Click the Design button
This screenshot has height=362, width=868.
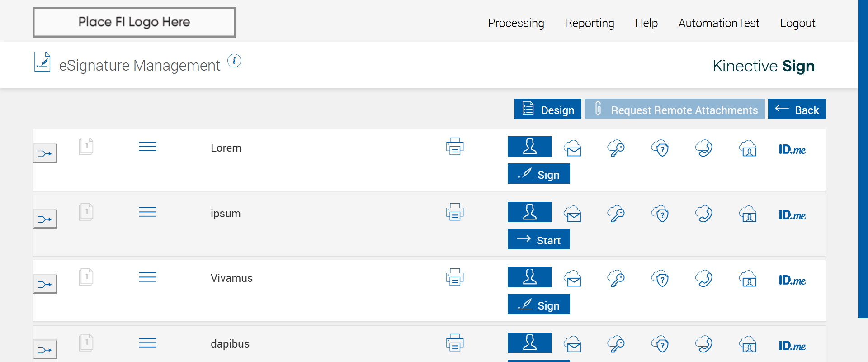[548, 110]
